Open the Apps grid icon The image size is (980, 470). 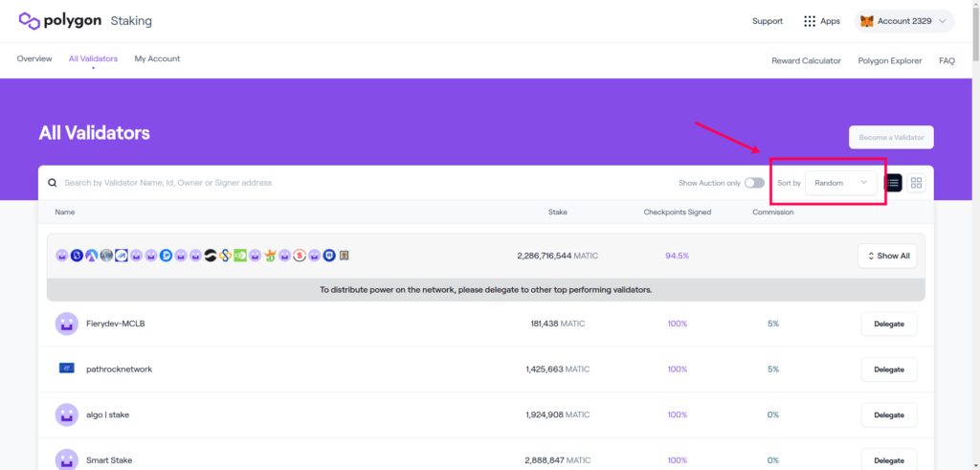click(810, 21)
